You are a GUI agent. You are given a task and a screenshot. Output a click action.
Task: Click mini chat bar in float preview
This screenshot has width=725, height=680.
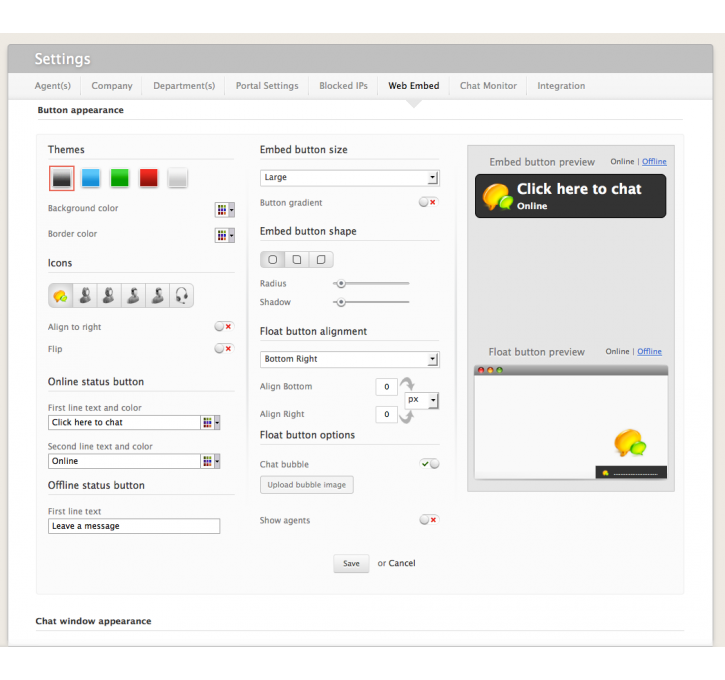point(631,472)
